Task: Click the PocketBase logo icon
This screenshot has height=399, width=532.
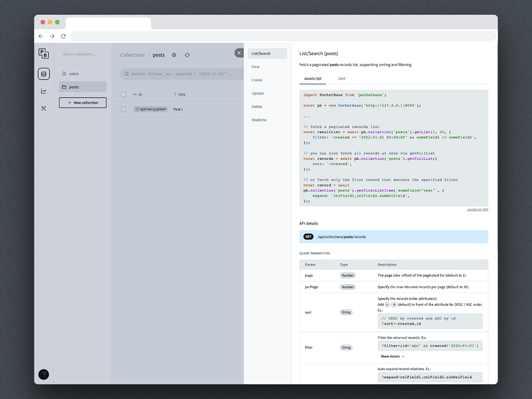Action: [x=44, y=54]
